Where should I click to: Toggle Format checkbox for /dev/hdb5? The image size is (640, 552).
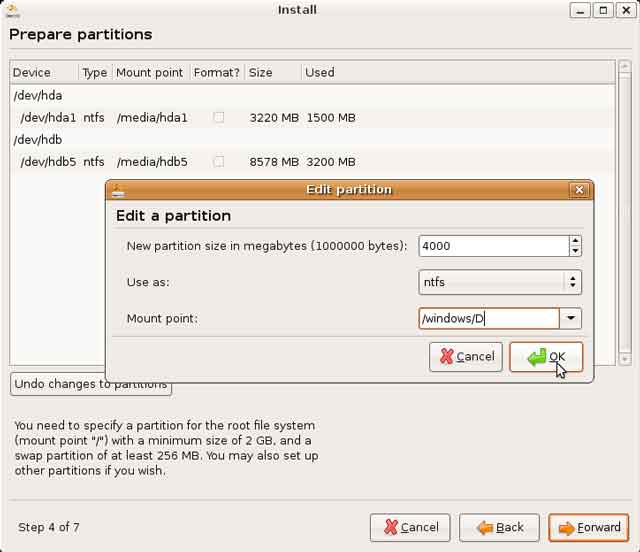point(218,162)
